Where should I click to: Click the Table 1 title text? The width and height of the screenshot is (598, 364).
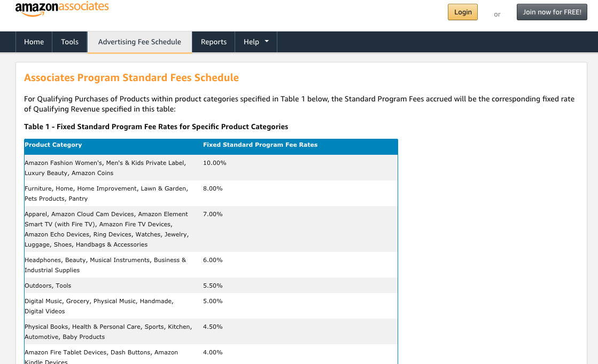coord(156,127)
